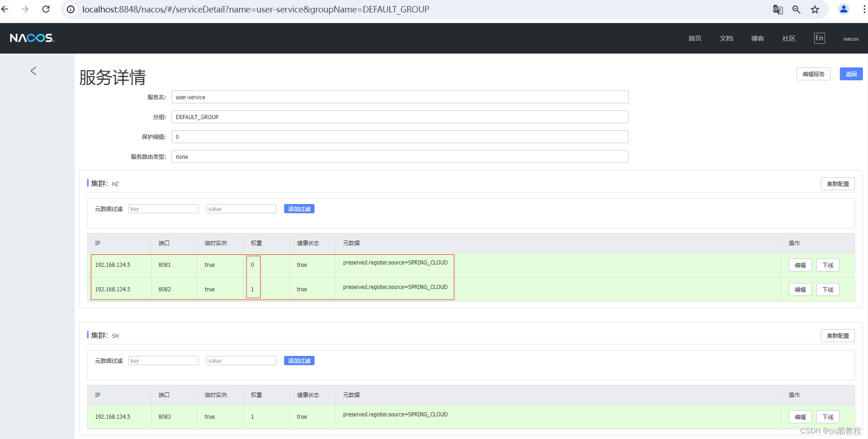Select port cell 8082
Screen dimensions: 868x439
click(165, 289)
